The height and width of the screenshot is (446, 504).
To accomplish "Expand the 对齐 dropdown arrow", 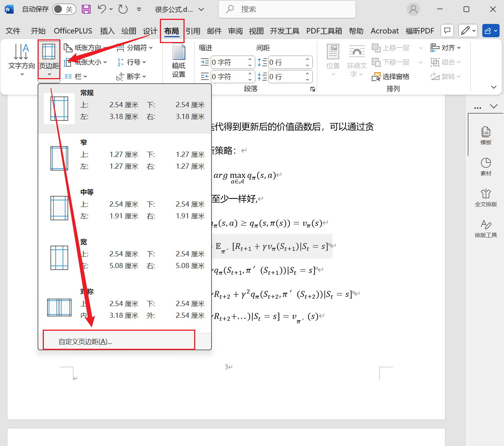I will [459, 48].
